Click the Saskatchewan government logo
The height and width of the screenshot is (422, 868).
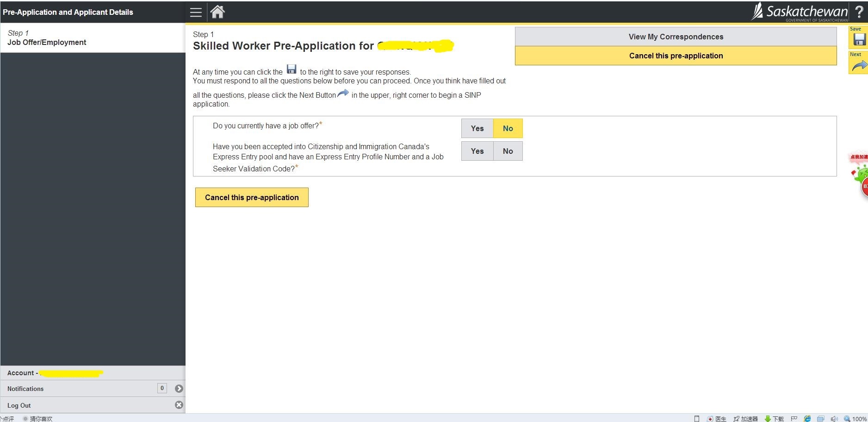click(x=800, y=12)
